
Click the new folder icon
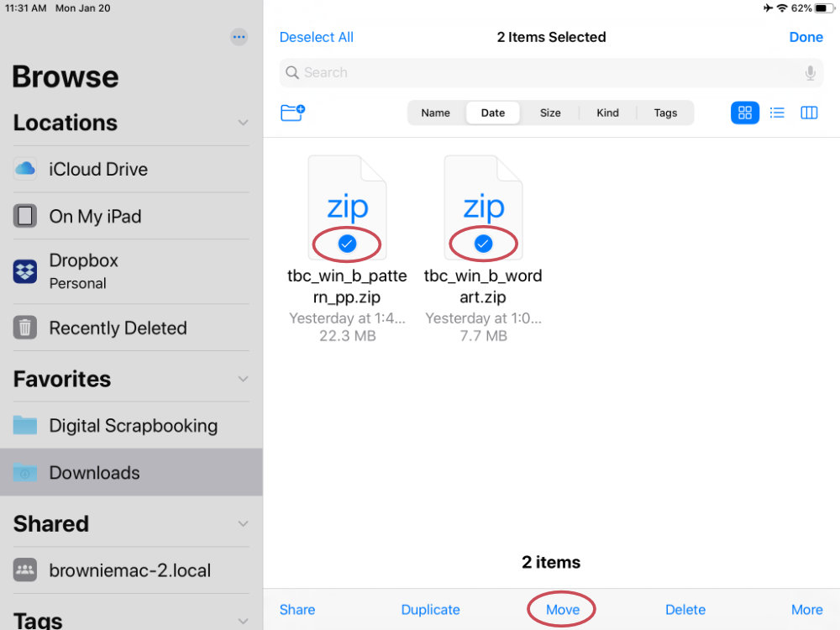point(292,113)
